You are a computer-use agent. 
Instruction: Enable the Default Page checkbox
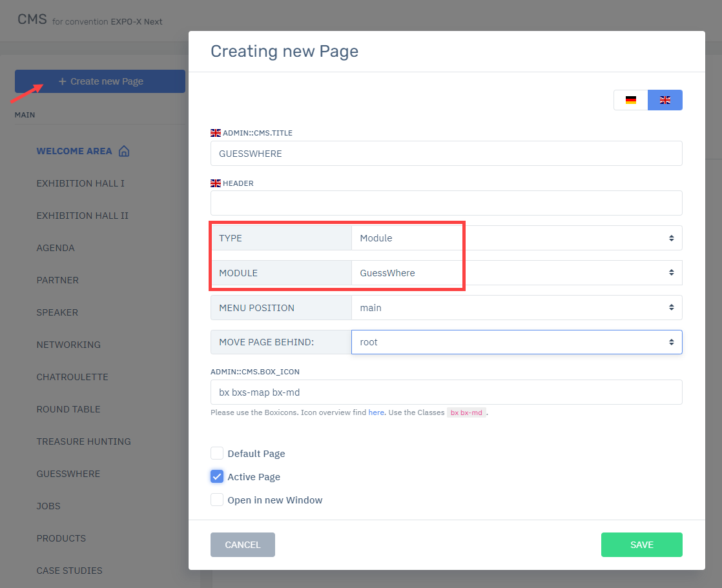tap(217, 453)
